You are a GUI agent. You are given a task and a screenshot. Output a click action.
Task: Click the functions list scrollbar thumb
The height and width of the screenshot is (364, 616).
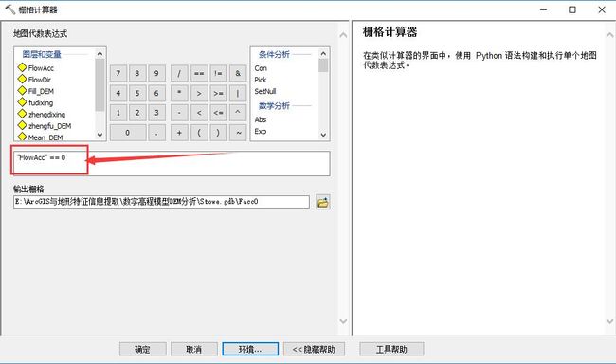click(323, 65)
